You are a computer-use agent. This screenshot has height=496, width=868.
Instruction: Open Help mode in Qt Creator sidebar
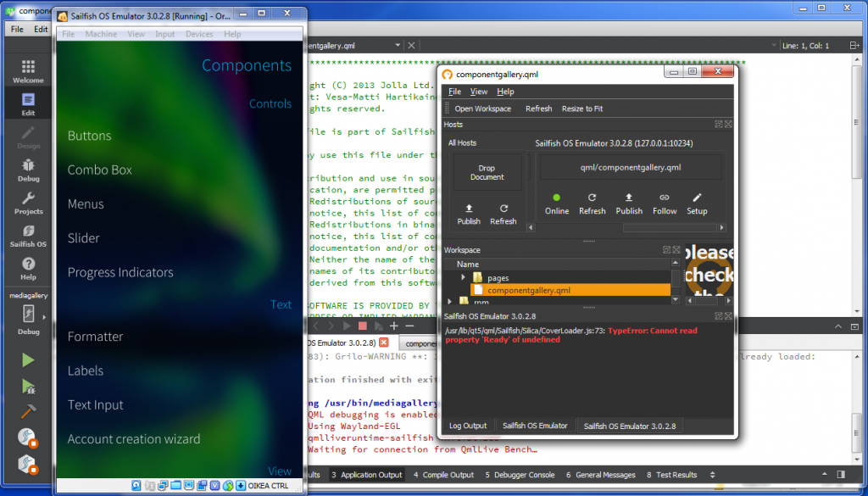tap(28, 269)
